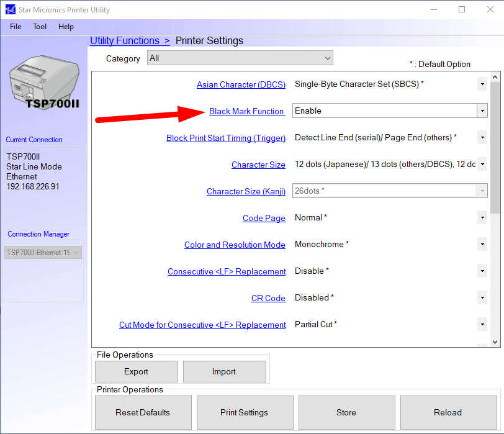Open the Tool menu
504x434 pixels.
(x=40, y=27)
